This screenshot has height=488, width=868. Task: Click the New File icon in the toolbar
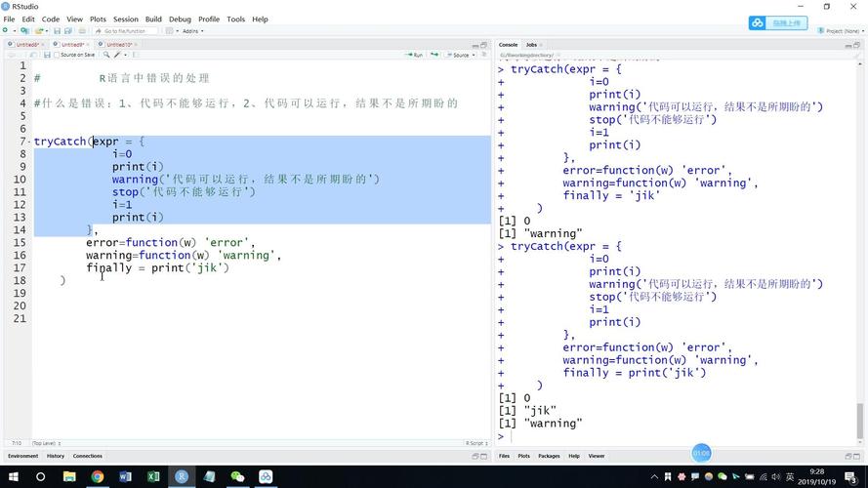[5, 31]
